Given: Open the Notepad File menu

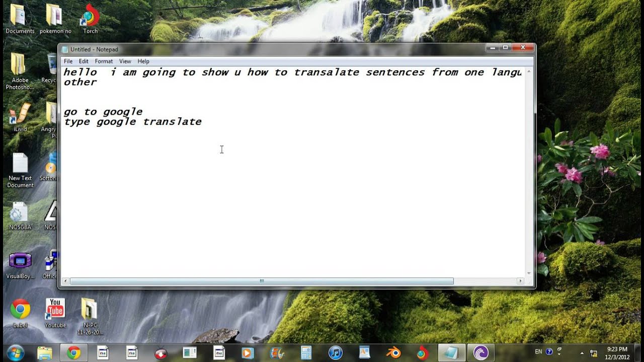Looking at the screenshot, I should tap(68, 61).
